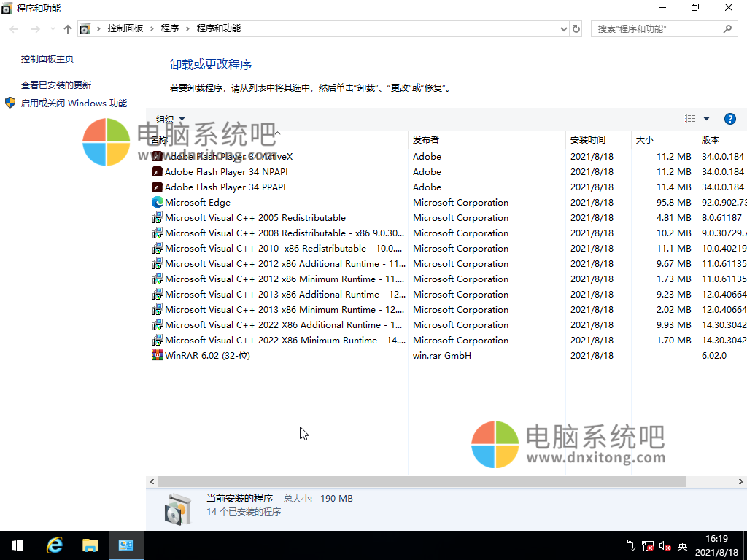
Task: Click the blue Help question mark icon
Action: [730, 119]
